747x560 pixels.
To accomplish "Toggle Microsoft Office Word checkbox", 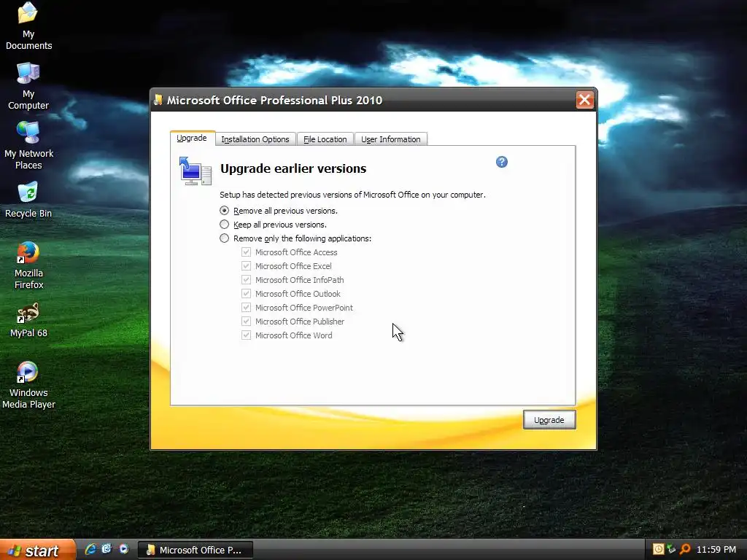I will pyautogui.click(x=246, y=335).
